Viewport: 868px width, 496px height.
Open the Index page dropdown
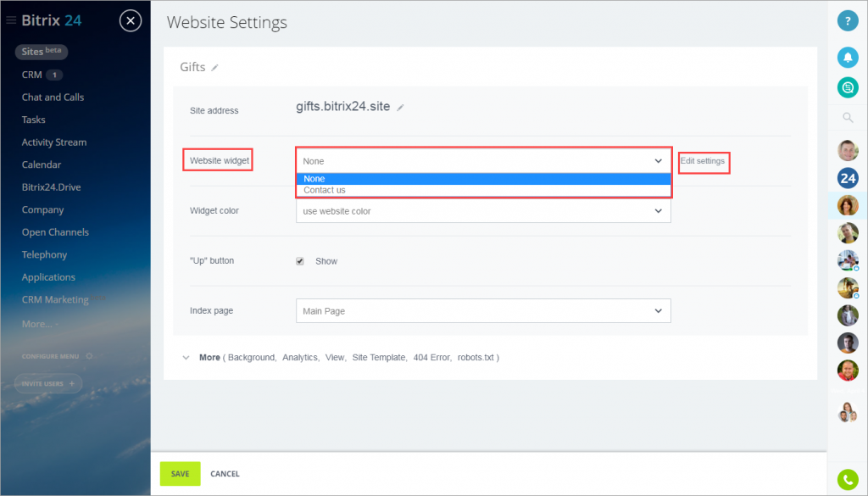[x=483, y=311]
